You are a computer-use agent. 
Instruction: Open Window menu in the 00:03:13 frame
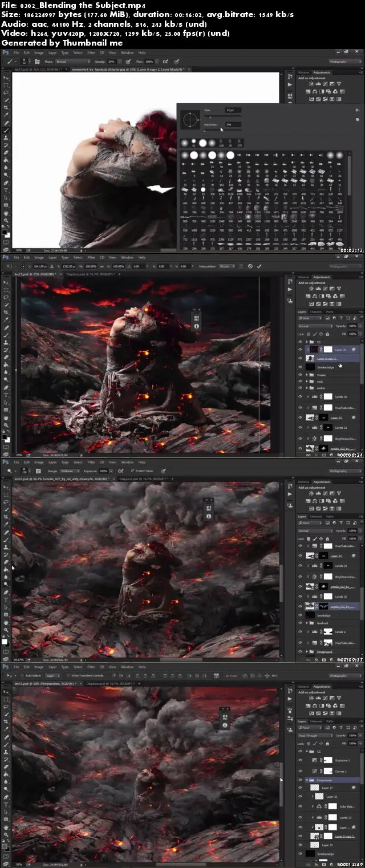(x=127, y=52)
